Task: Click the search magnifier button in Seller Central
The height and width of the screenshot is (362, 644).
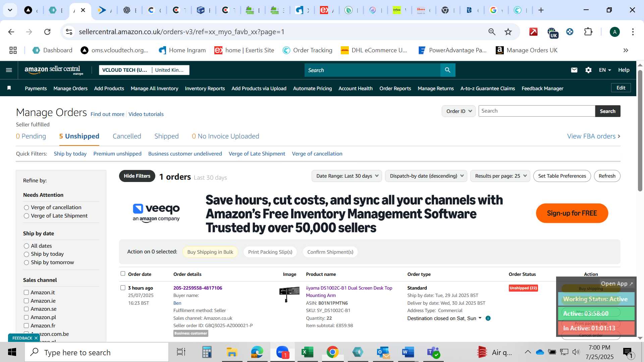Action: pyautogui.click(x=448, y=70)
